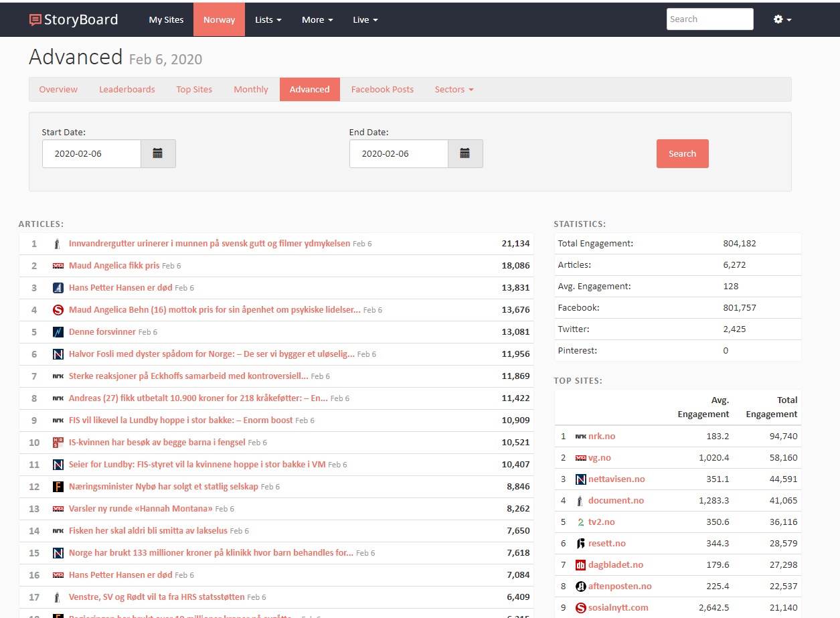The height and width of the screenshot is (618, 840).
Task: Click the Start Date input field
Action: [x=92, y=153]
